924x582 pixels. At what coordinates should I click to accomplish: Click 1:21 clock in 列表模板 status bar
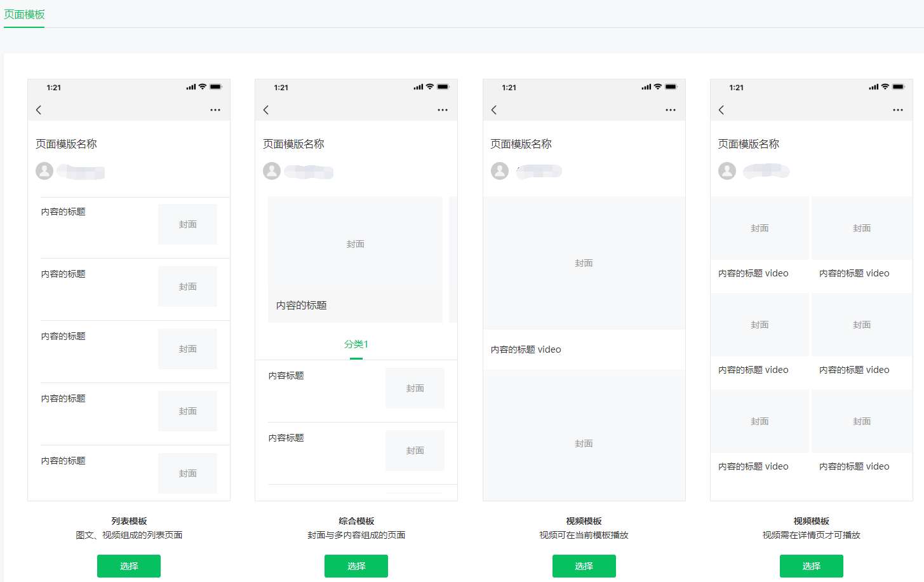(54, 88)
